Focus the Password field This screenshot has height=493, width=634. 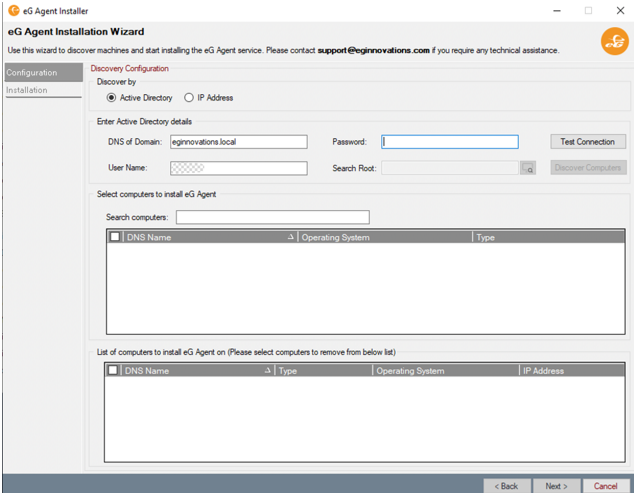tap(450, 142)
